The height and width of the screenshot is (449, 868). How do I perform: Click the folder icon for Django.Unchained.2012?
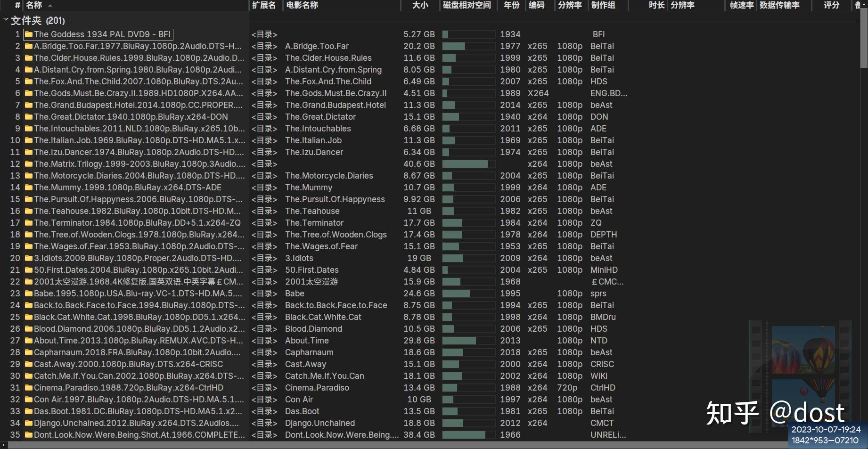28,423
